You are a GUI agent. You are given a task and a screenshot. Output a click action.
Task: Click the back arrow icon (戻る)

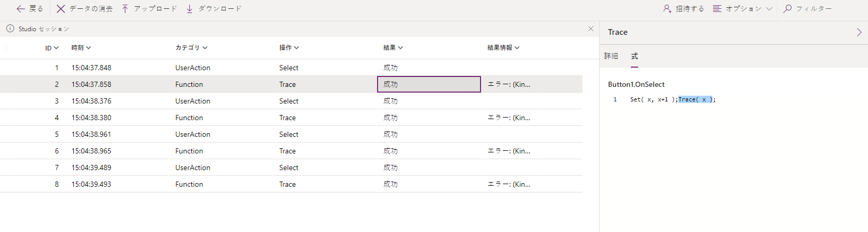[21, 9]
